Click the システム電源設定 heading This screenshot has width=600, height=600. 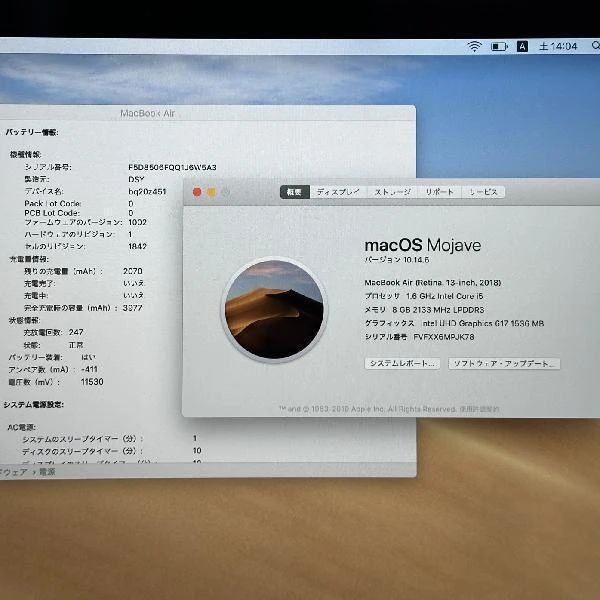34,404
